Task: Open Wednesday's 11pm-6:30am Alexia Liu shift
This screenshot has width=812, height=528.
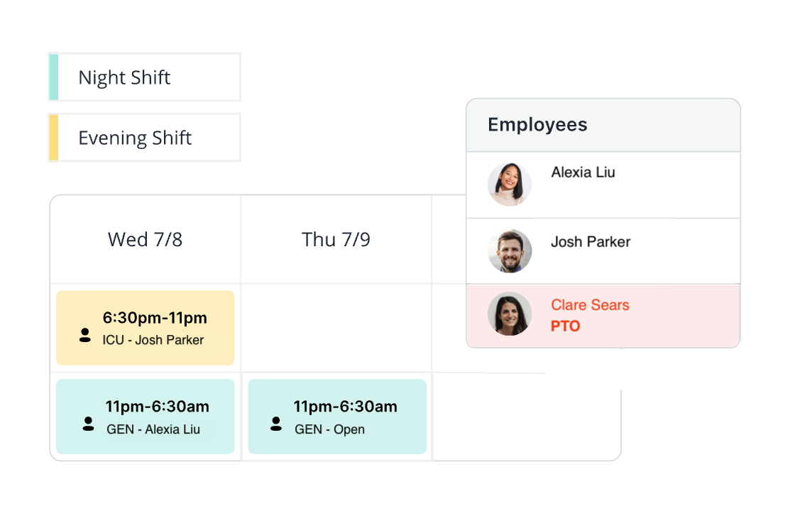Action: click(x=146, y=417)
